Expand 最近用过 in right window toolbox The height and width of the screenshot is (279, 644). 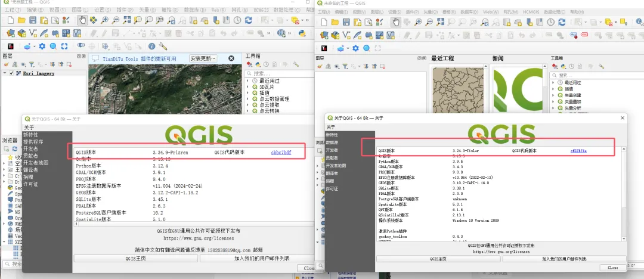click(x=553, y=83)
